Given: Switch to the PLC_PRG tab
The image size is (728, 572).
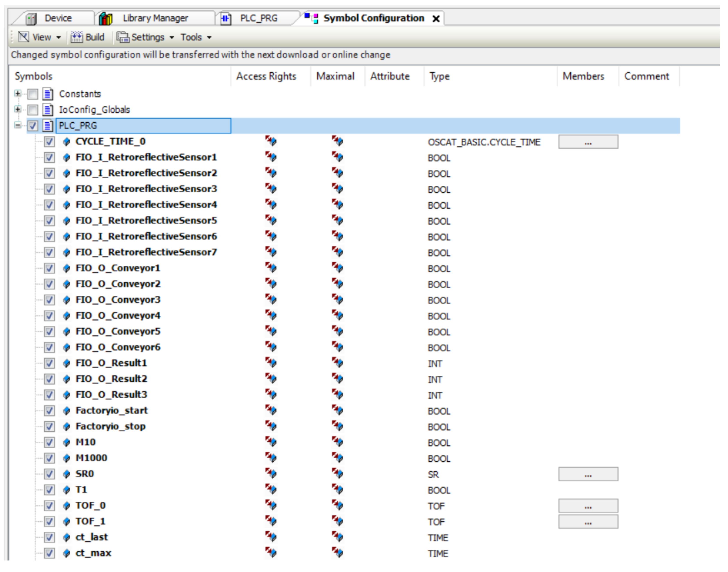Looking at the screenshot, I should pyautogui.click(x=258, y=18).
